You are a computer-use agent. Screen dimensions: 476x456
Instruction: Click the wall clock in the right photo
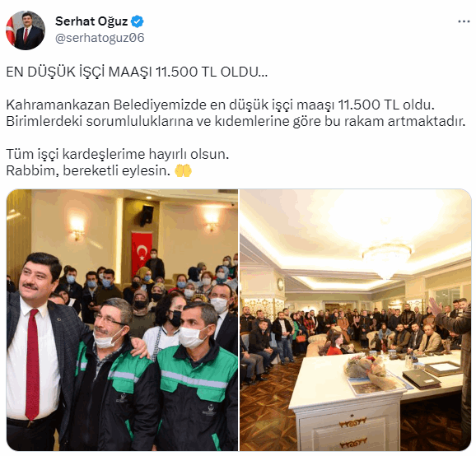(280, 284)
